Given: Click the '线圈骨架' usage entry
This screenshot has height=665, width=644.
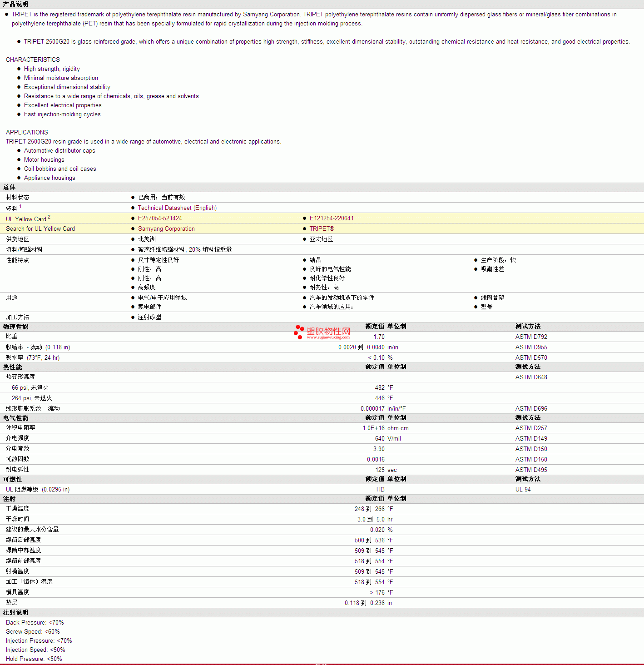Looking at the screenshot, I should (x=492, y=298).
